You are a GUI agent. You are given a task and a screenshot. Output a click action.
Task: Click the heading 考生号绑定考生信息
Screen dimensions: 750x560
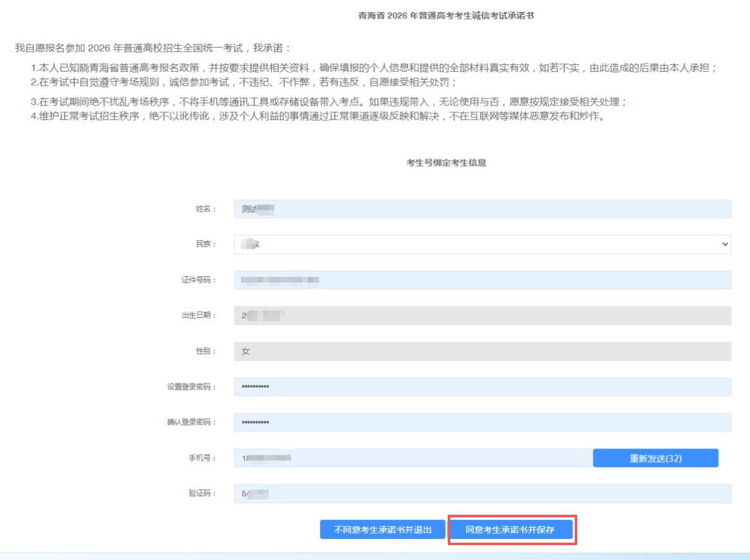(445, 164)
